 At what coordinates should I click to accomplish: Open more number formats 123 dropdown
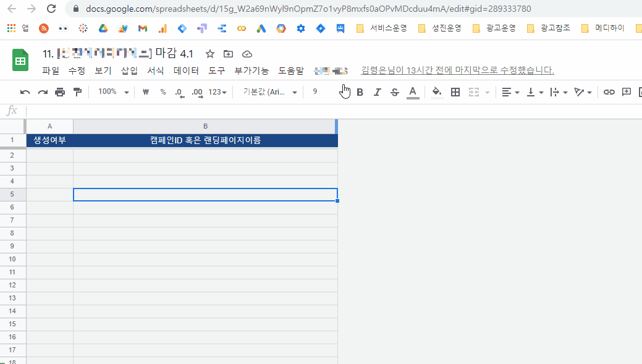218,92
